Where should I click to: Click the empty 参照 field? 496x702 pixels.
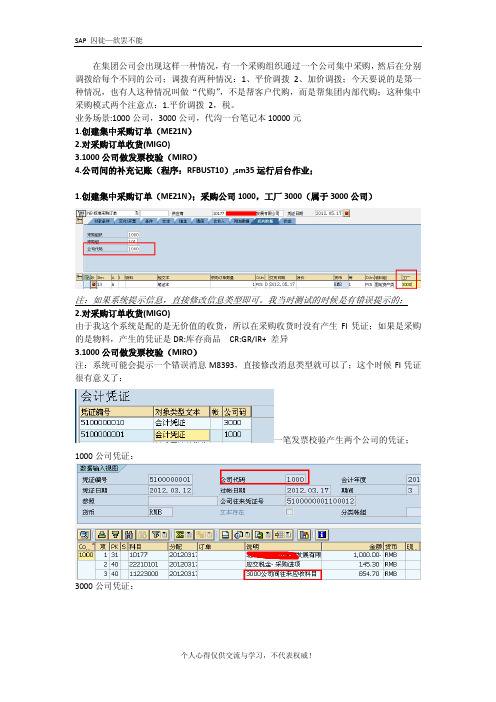[183, 501]
